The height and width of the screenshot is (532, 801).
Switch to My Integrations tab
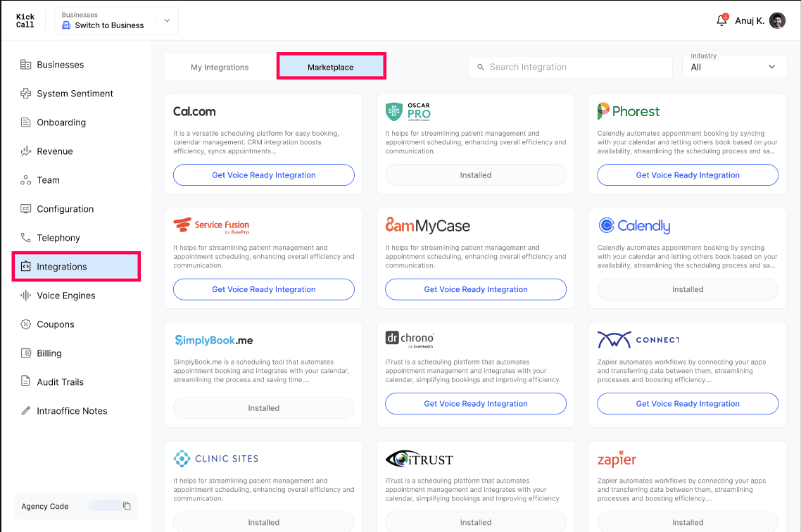point(220,67)
